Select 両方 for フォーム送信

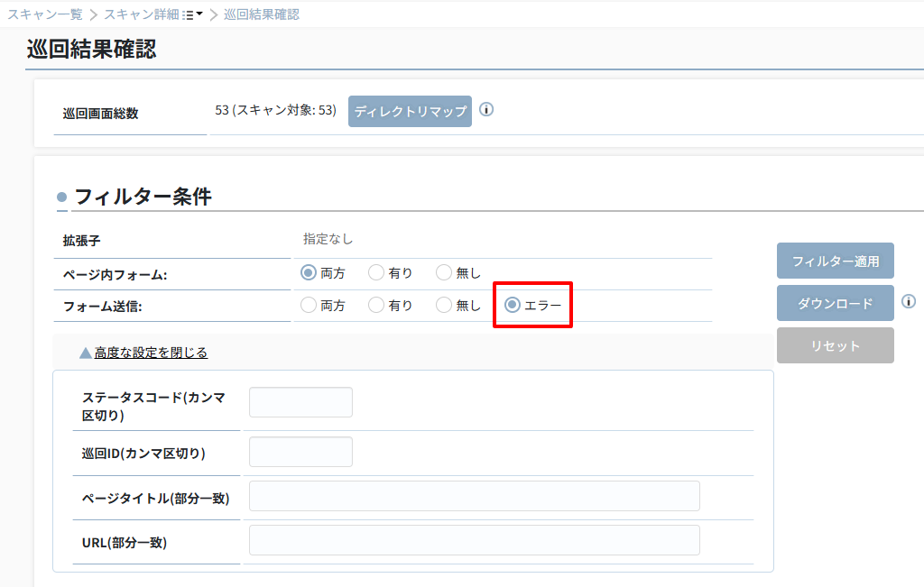(x=309, y=305)
